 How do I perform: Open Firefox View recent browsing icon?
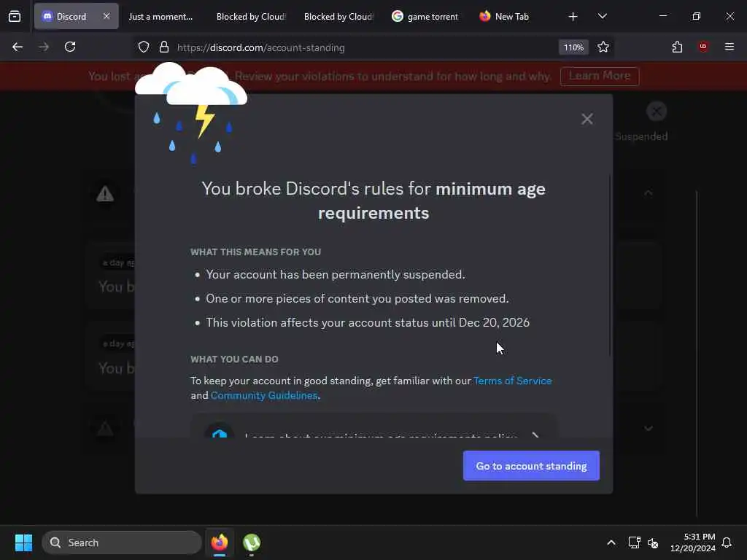point(15,17)
